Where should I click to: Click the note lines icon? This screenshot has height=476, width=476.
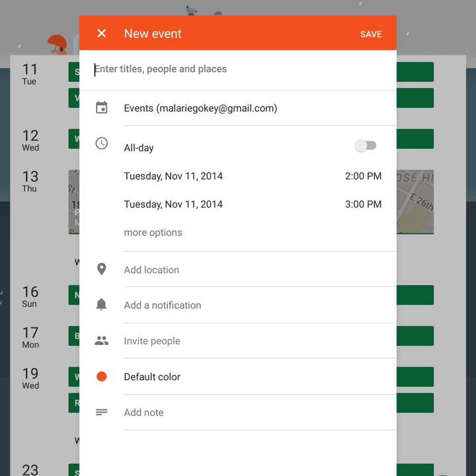coord(101,413)
